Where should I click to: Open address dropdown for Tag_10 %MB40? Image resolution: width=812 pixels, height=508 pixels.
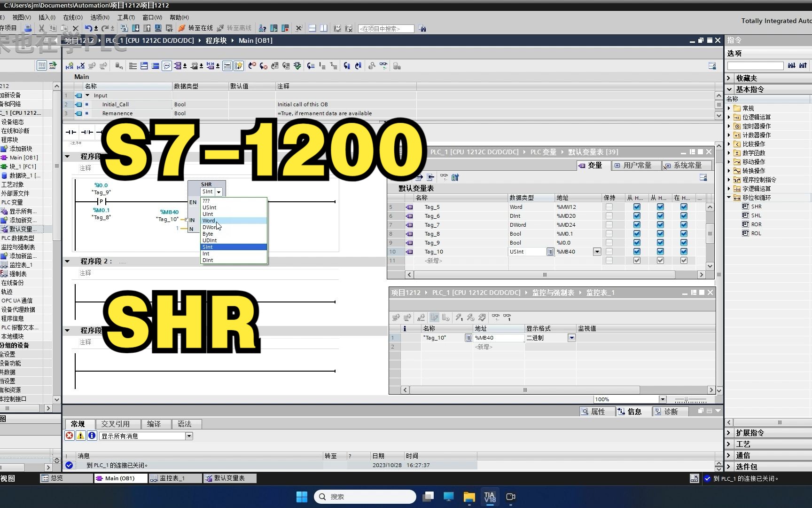coord(597,252)
